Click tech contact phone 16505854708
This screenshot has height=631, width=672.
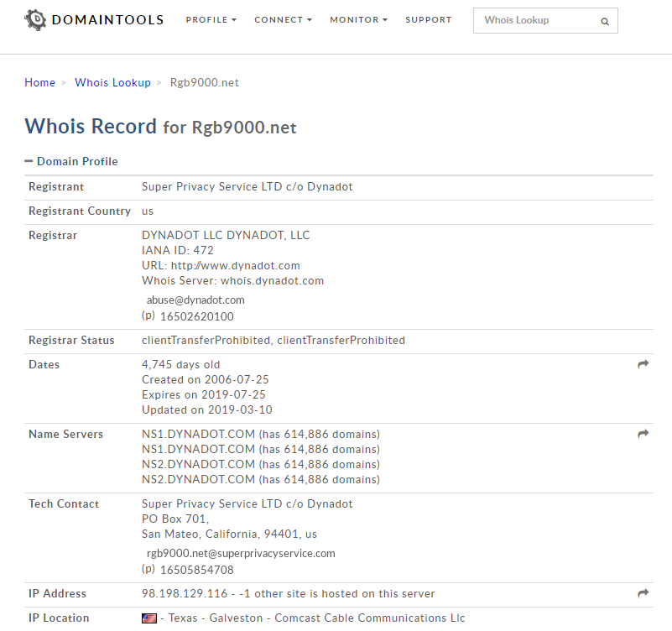coord(197,570)
